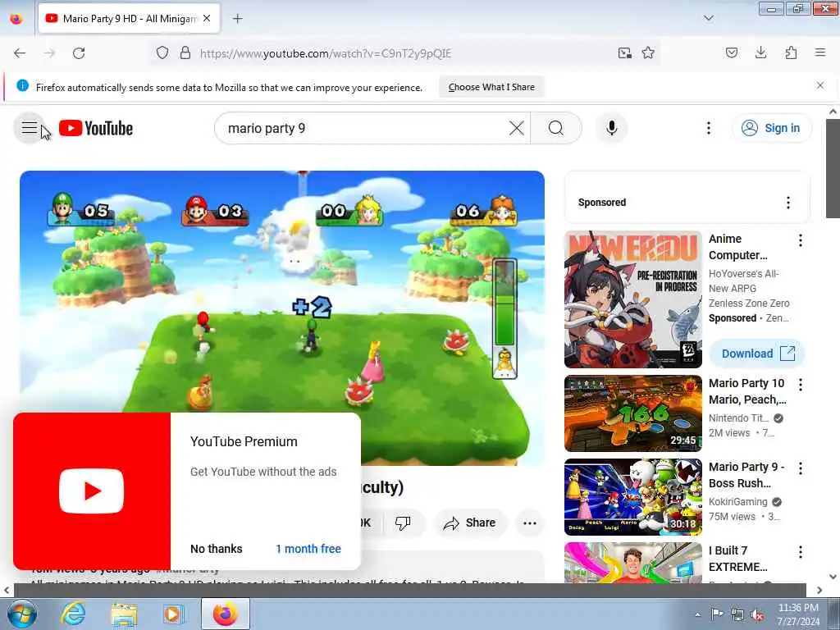Viewport: 840px width, 630px height.
Task: Launch Internet Explorer from taskbar
Action: coord(73,614)
